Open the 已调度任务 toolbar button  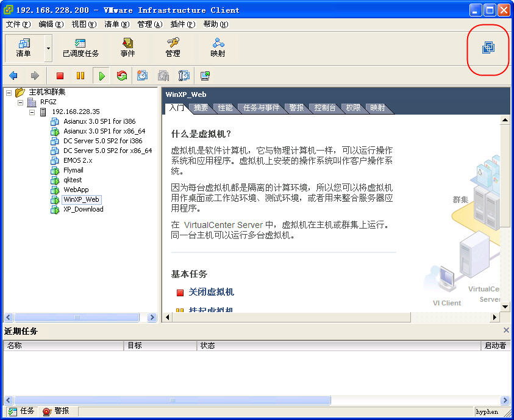80,48
